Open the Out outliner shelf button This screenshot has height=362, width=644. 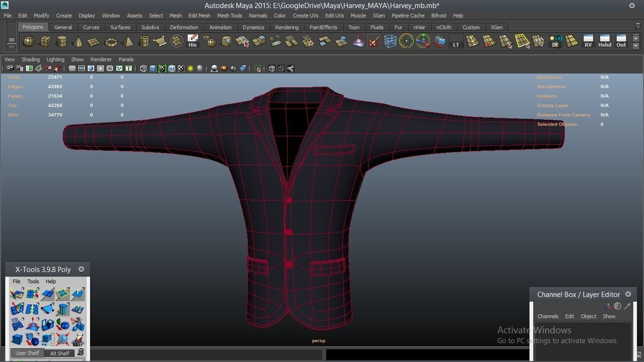[621, 41]
